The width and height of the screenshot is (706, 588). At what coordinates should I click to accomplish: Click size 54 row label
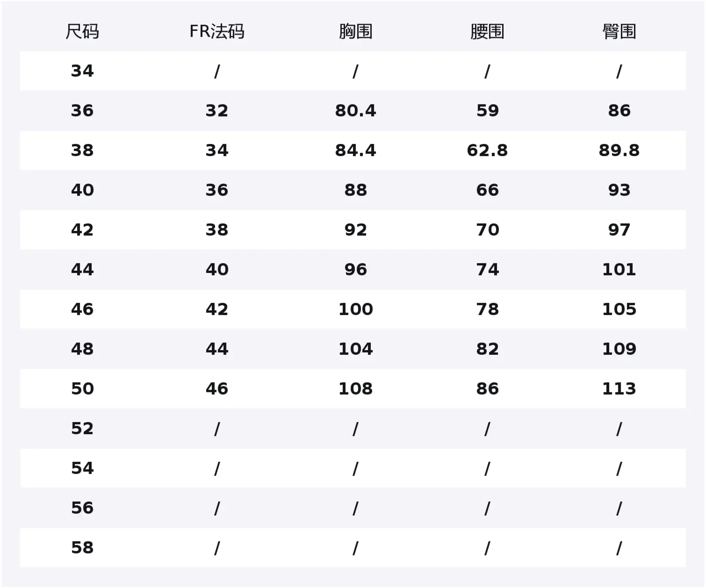(x=82, y=468)
